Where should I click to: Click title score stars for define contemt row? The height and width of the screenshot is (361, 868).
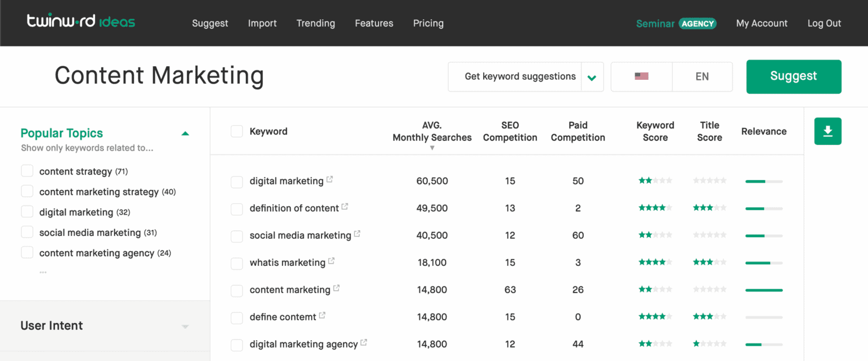click(x=710, y=317)
